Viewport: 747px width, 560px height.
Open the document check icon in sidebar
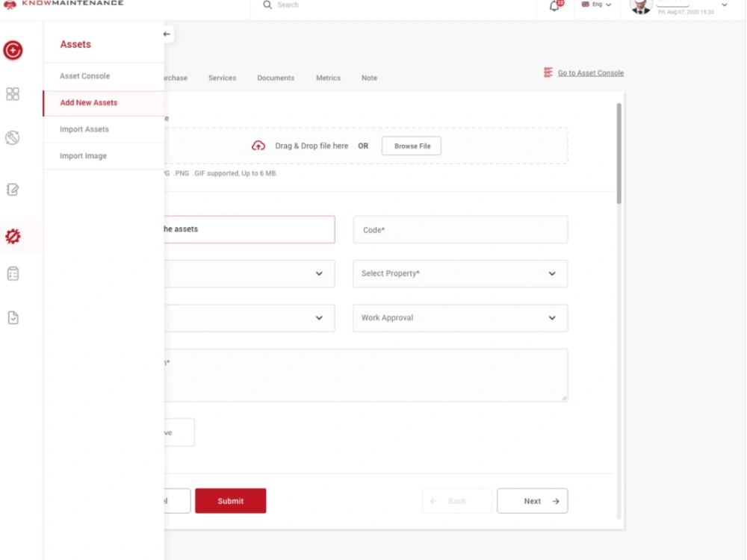click(x=13, y=317)
